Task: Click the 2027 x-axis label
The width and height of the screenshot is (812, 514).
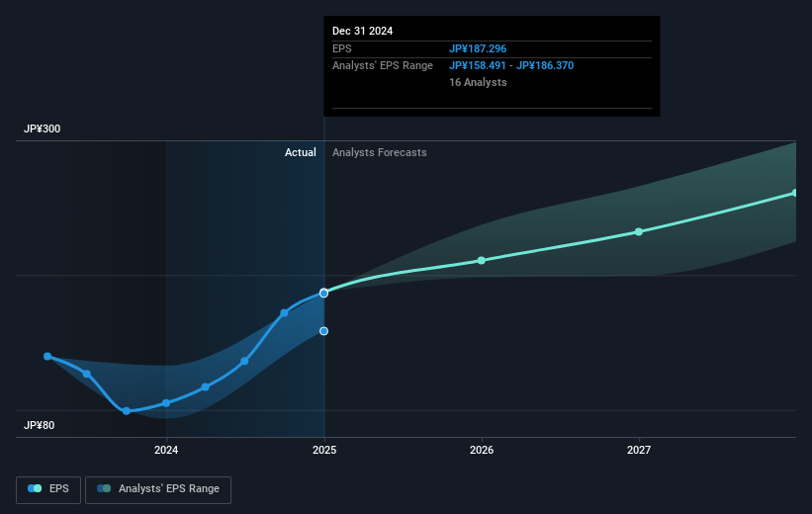Action: point(639,450)
